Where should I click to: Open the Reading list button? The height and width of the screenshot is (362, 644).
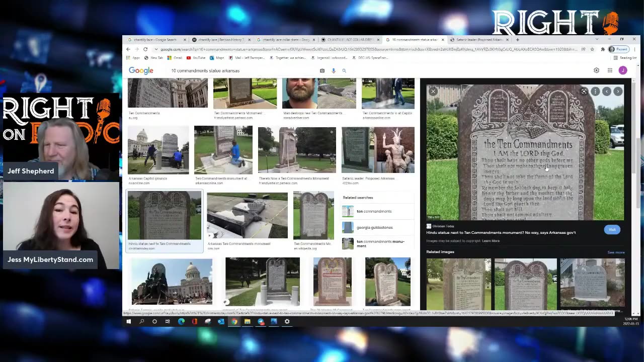pos(625,58)
